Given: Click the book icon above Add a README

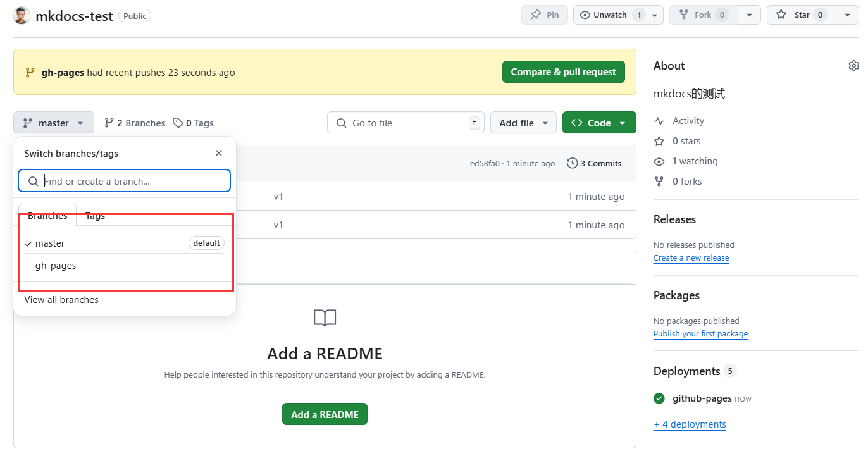Looking at the screenshot, I should [x=325, y=317].
